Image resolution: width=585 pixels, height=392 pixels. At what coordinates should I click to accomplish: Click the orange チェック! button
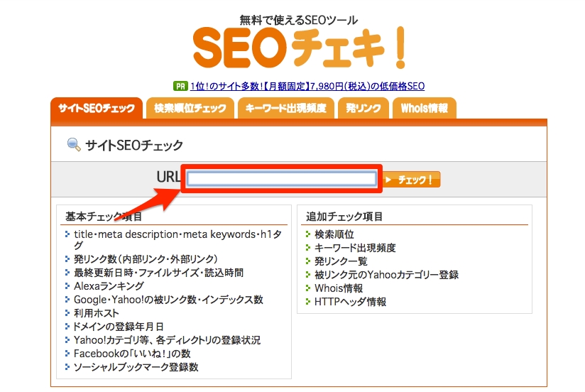[x=412, y=180]
